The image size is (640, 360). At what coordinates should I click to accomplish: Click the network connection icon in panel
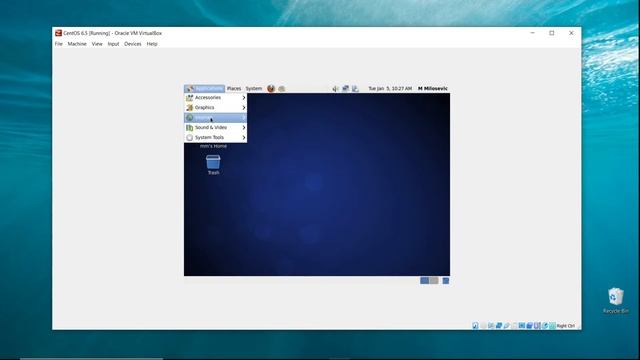pyautogui.click(x=345, y=89)
